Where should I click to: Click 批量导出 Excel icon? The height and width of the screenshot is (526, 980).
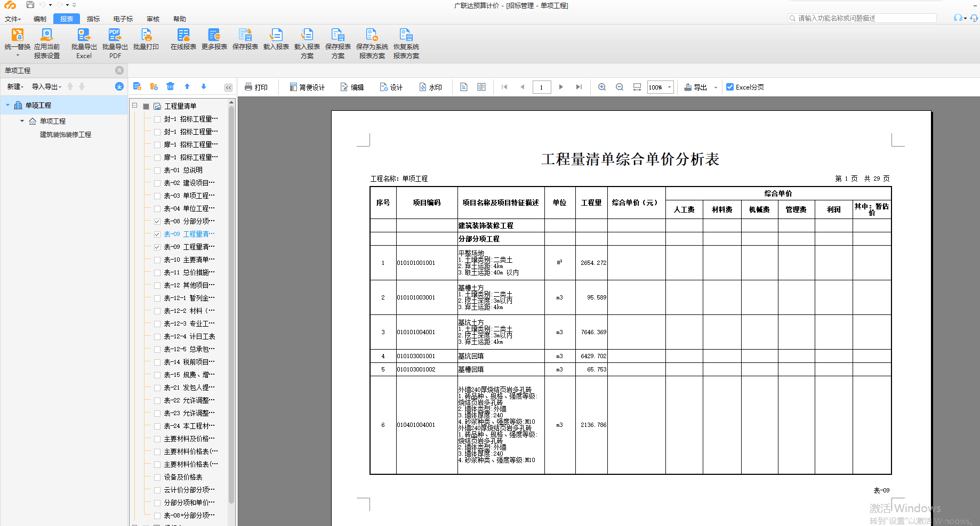pos(84,36)
